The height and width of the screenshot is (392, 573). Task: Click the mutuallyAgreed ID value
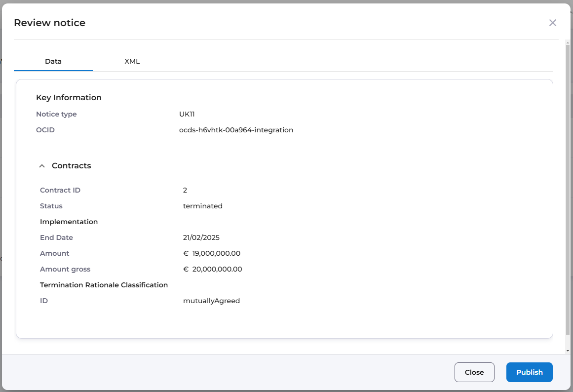coord(211,301)
